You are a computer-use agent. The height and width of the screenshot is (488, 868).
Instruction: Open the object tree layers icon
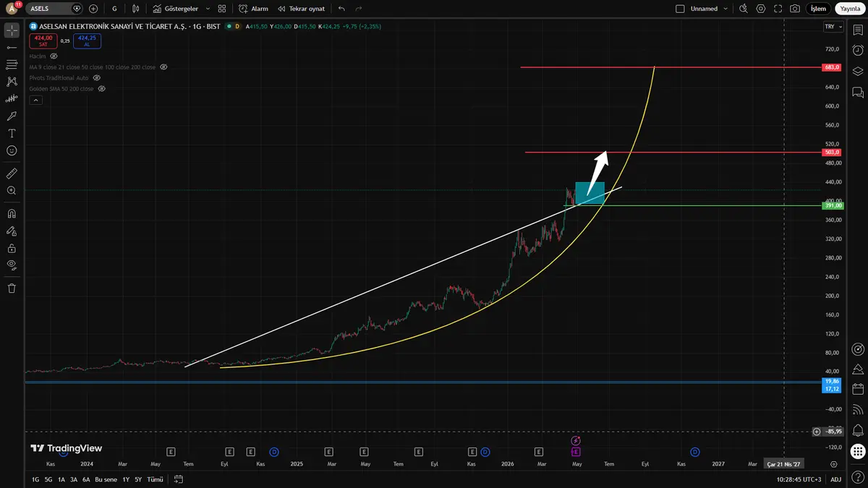(858, 72)
